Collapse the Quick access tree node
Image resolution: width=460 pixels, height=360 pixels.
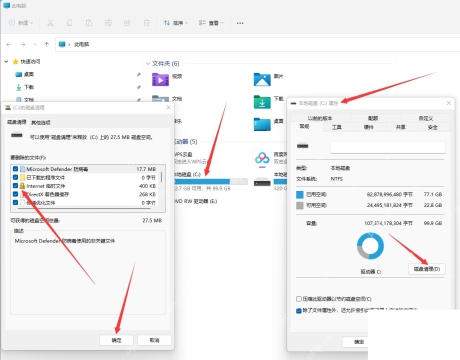pos(6,62)
